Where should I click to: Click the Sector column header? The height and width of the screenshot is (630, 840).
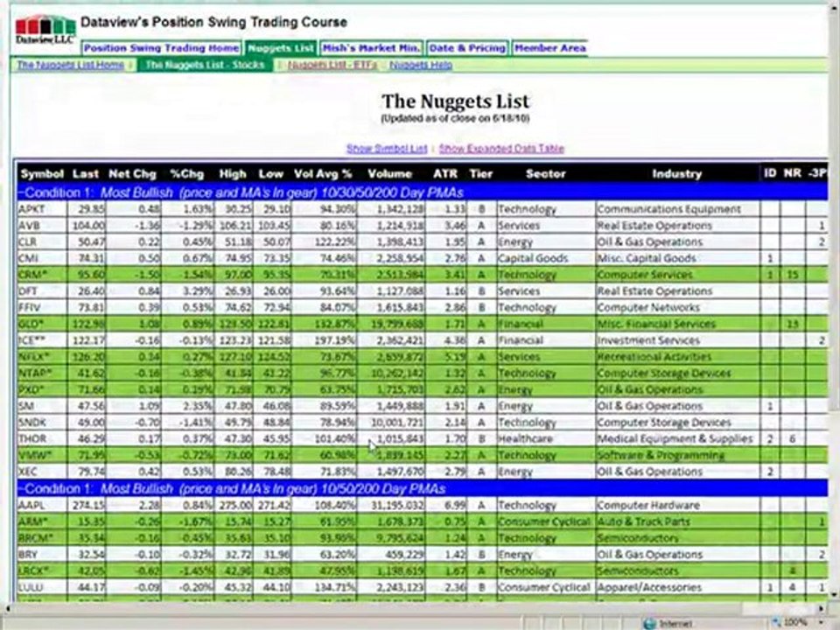(x=545, y=173)
